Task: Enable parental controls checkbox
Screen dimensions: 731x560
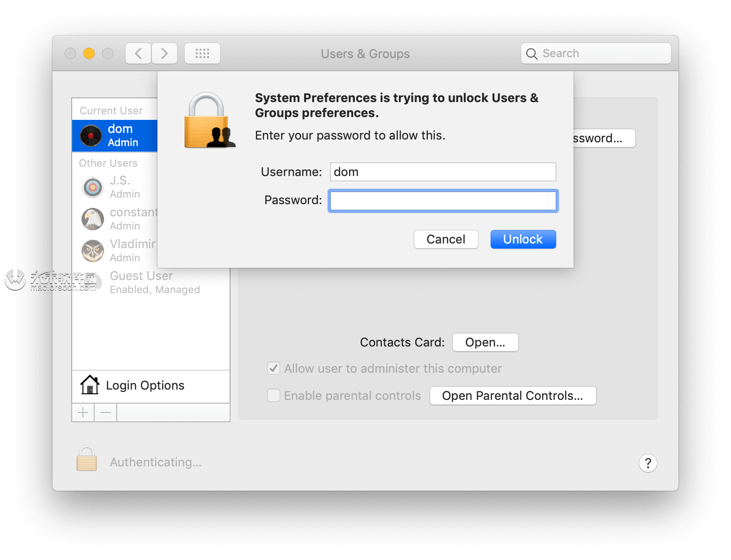Action: point(274,396)
